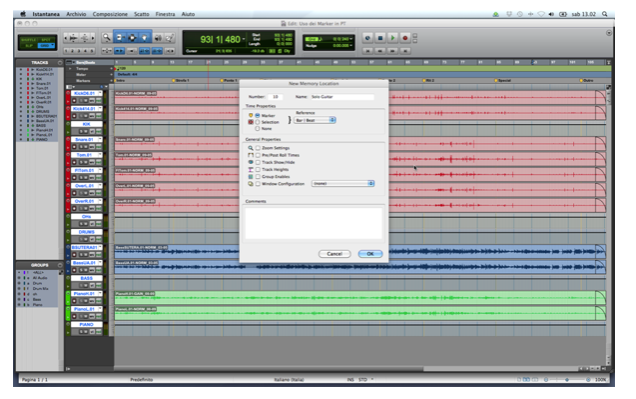This screenshot has width=636, height=399.
Task: Open the Grid mode dropdown arrow
Action: click(x=52, y=45)
